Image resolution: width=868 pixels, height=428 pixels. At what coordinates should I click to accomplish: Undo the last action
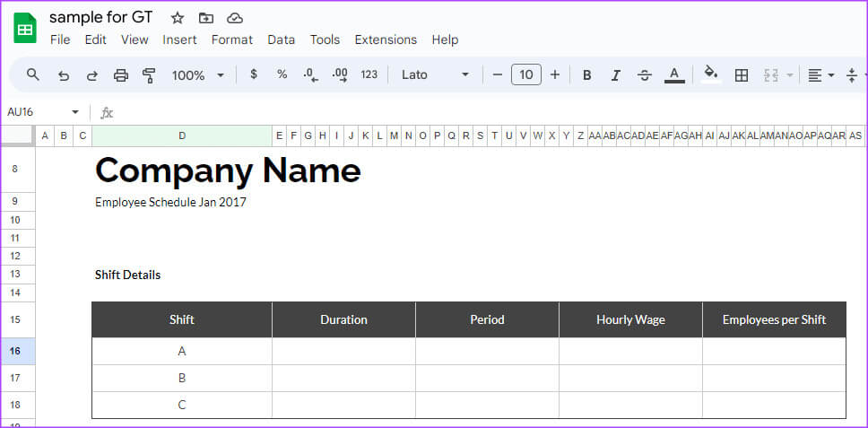(64, 75)
